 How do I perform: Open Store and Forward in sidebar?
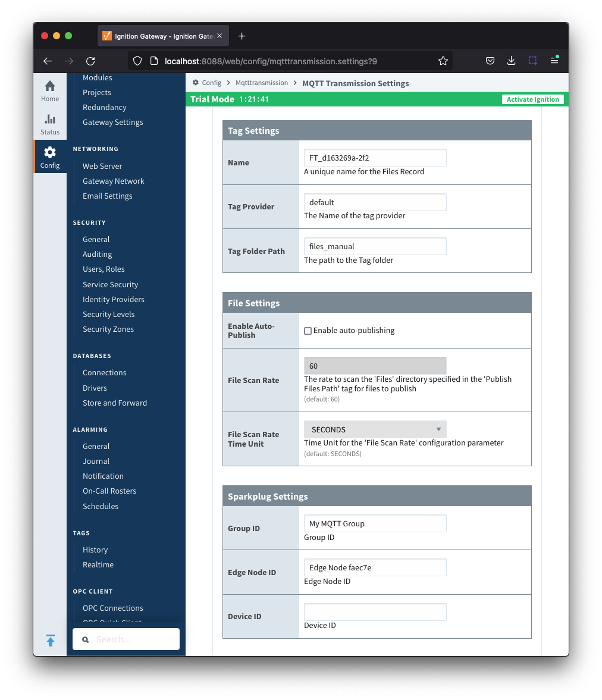click(x=115, y=403)
